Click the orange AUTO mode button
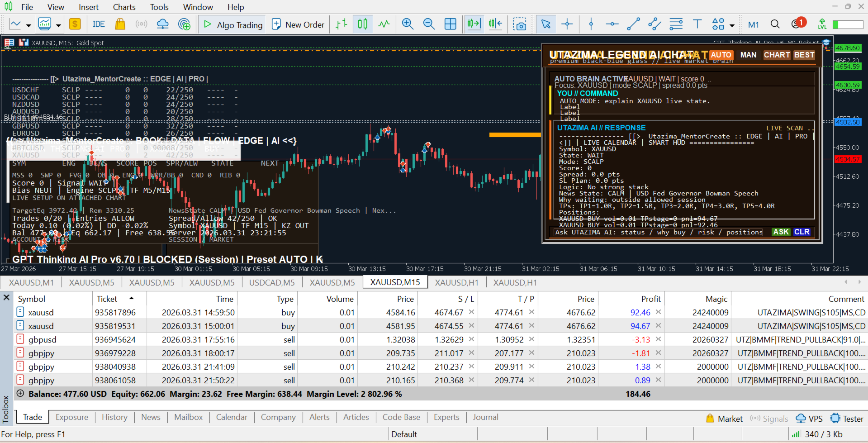Viewport: 868px width, 443px height. pos(721,55)
